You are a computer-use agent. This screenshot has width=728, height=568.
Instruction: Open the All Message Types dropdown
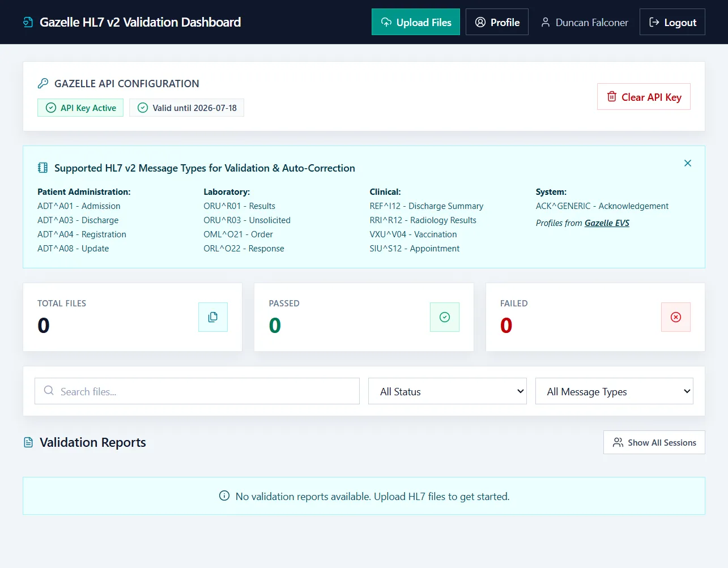click(x=614, y=391)
